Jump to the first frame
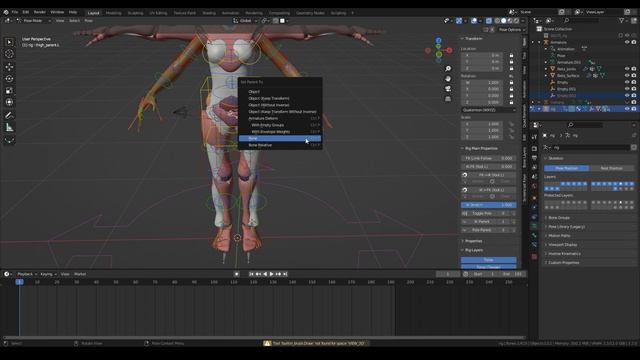 [x=251, y=274]
